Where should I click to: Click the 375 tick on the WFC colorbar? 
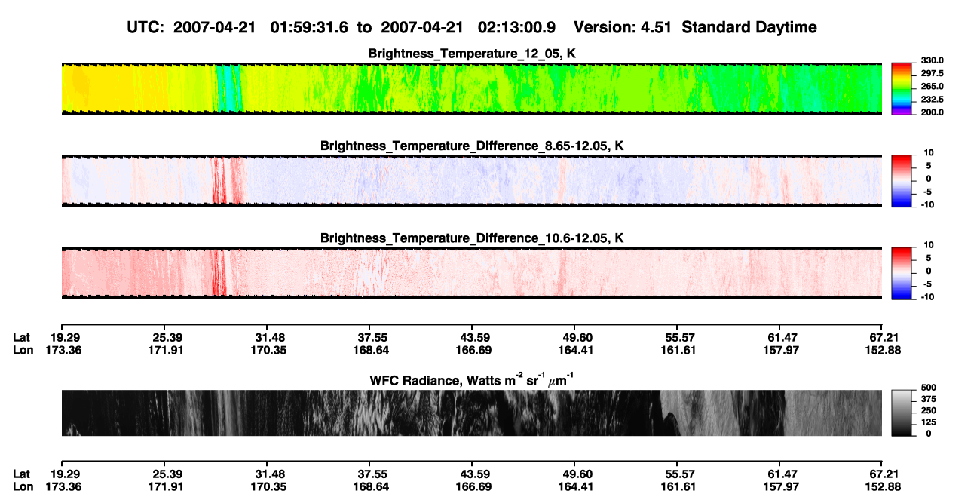pyautogui.click(x=928, y=399)
